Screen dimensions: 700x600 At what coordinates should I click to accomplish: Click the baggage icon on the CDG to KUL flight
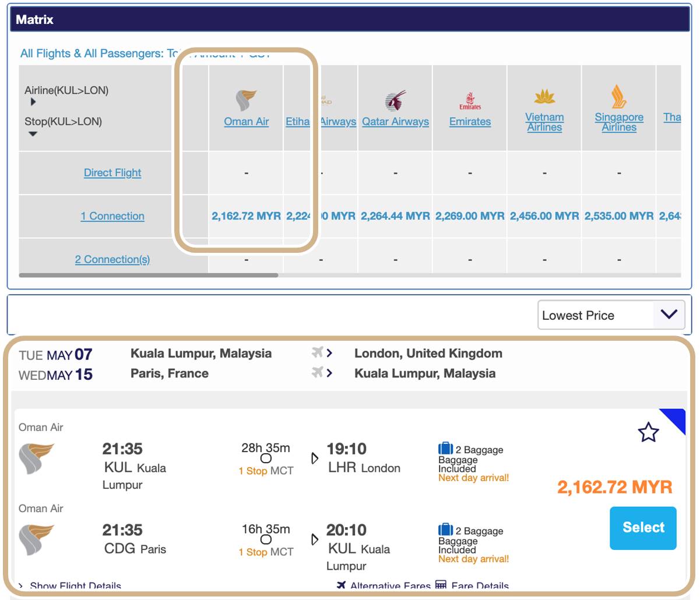(x=445, y=530)
